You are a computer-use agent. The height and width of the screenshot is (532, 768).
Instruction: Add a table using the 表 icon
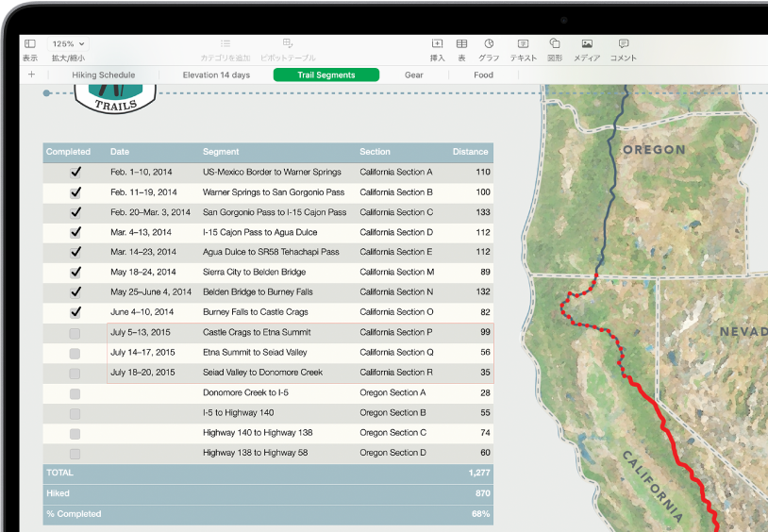(462, 44)
